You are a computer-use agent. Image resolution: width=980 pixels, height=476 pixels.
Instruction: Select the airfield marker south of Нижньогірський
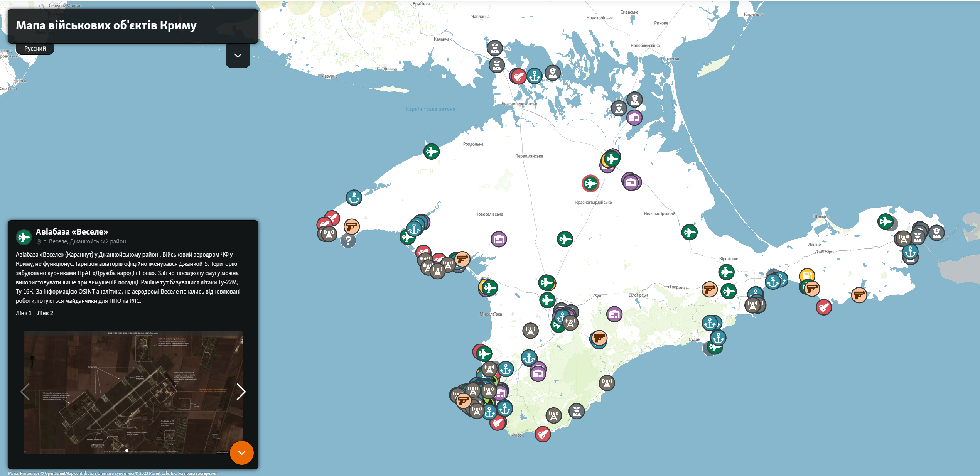pos(689,232)
